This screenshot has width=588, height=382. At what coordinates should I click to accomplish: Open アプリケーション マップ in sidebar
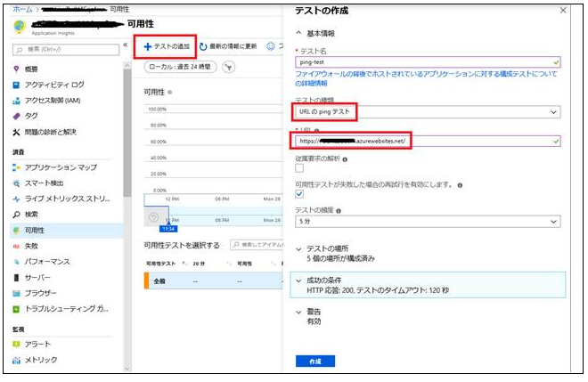click(x=62, y=167)
